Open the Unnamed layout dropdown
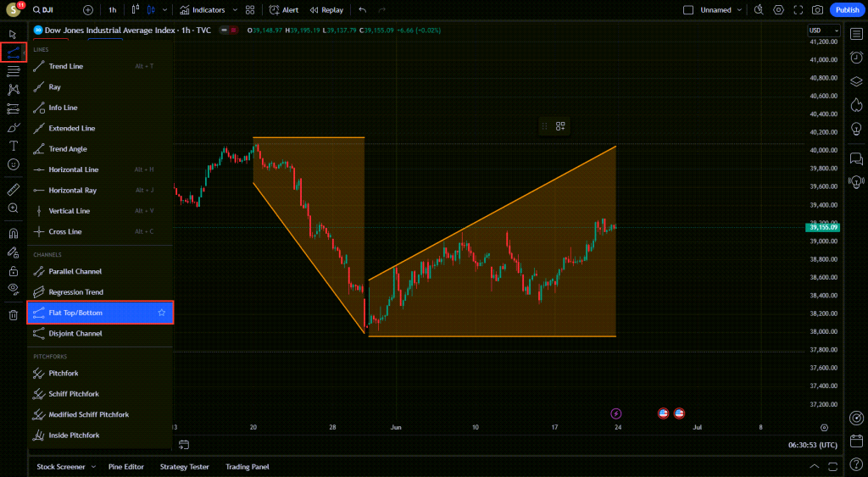 pyautogui.click(x=721, y=10)
